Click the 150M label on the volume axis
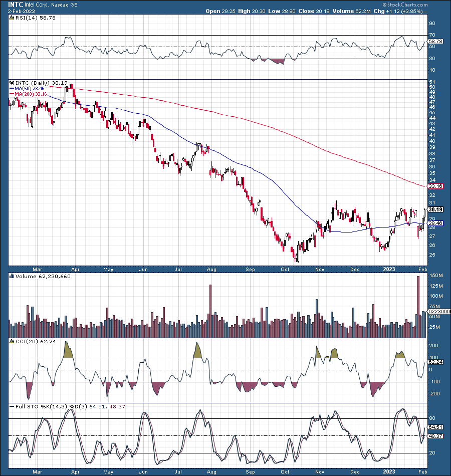Screen dimensions: 451x476 click(436, 276)
